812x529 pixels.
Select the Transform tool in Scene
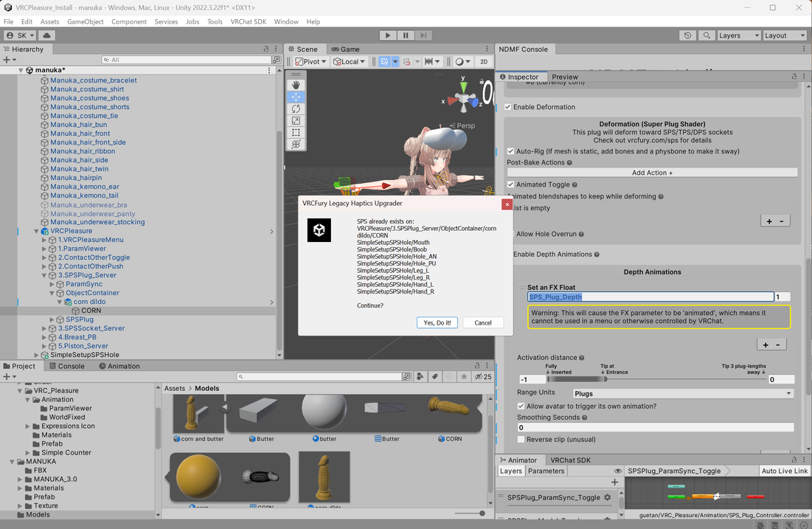click(296, 145)
